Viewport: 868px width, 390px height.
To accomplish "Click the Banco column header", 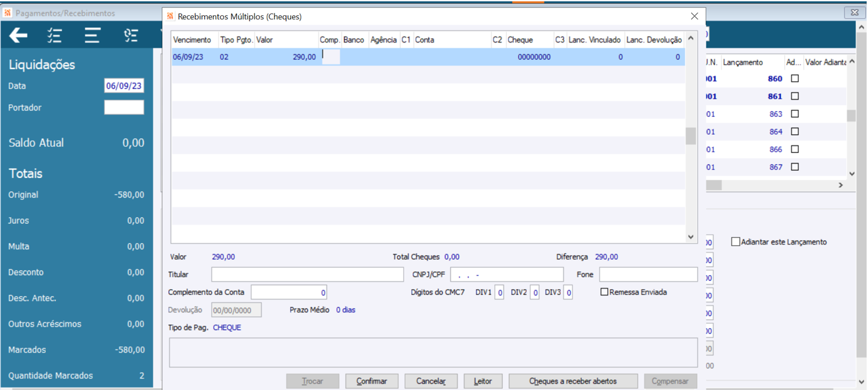I will [x=354, y=40].
